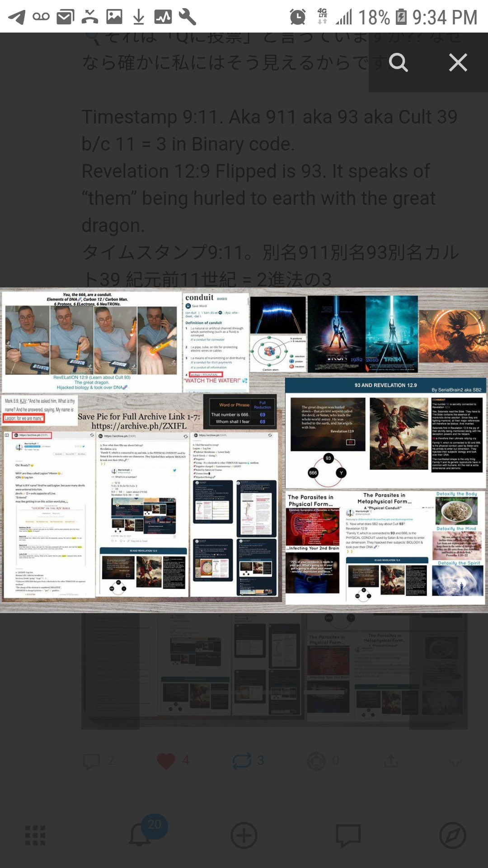Screen dimensions: 488x868
Task: Tap the magnifier icon in the viewer
Action: pyautogui.click(x=398, y=62)
